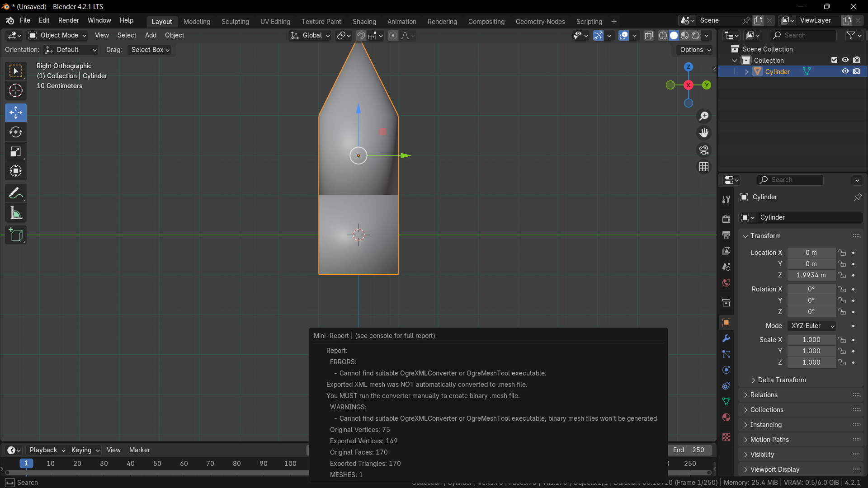Select the Move tool

pos(16,113)
